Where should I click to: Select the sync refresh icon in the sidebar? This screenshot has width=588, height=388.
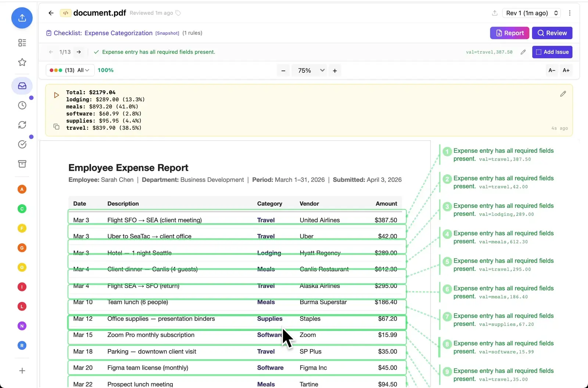pos(22,125)
